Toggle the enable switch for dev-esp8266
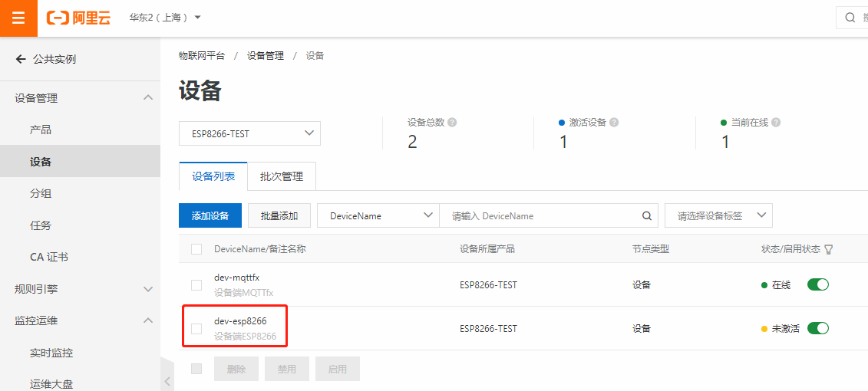The image size is (868, 391). tap(818, 328)
